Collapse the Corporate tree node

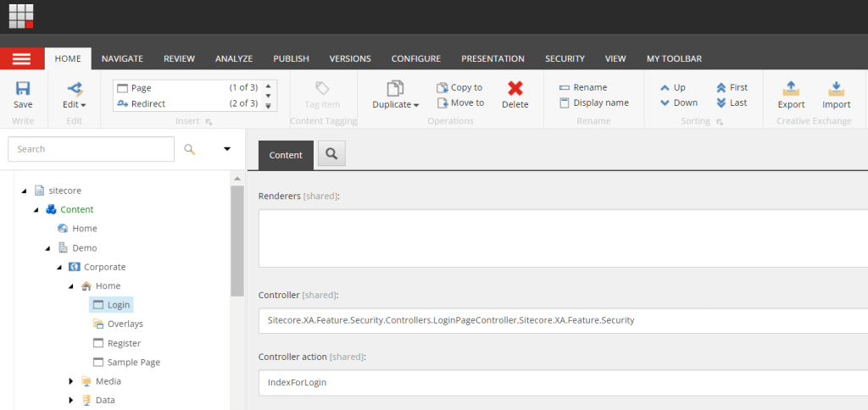coord(59,268)
